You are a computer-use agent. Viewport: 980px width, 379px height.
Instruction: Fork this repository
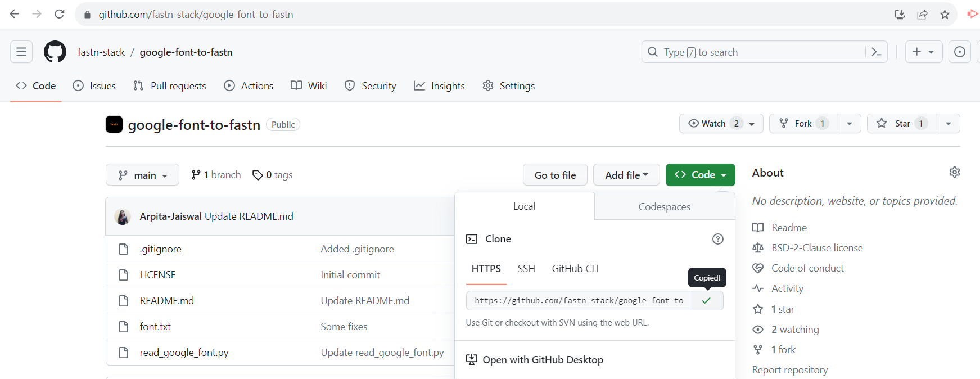(x=803, y=124)
